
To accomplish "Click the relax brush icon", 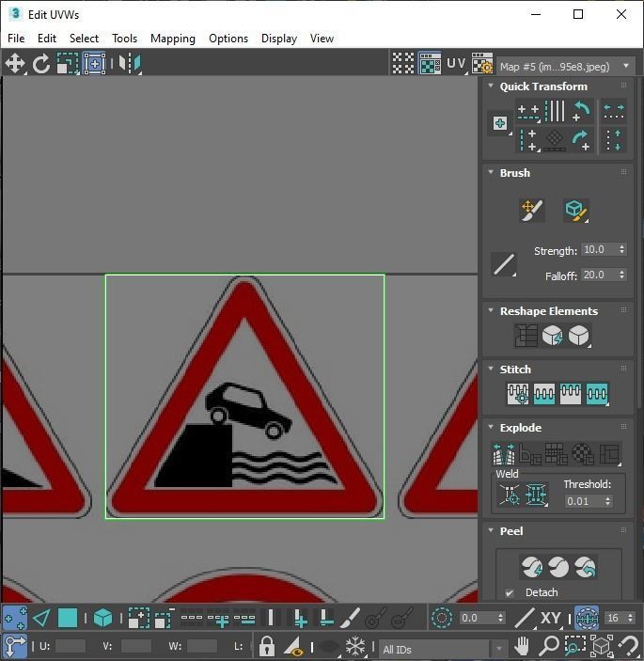I will pyautogui.click(x=575, y=211).
